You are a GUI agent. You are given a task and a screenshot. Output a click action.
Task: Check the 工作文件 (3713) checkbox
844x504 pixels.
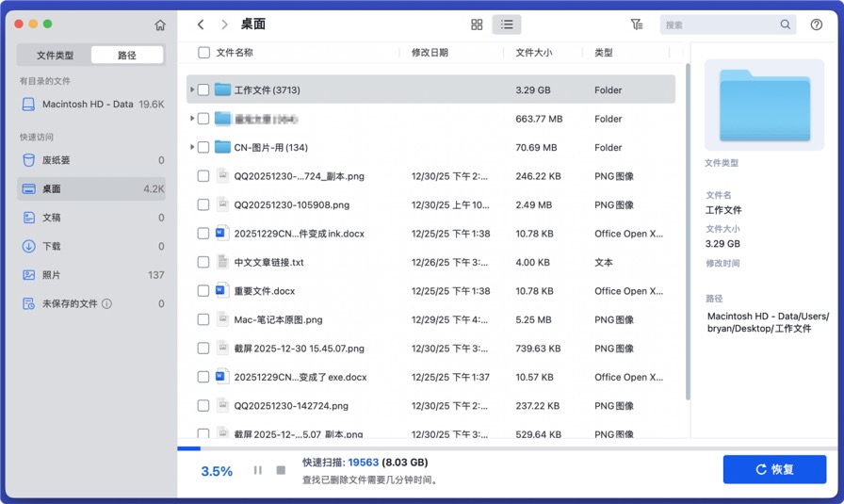point(203,89)
